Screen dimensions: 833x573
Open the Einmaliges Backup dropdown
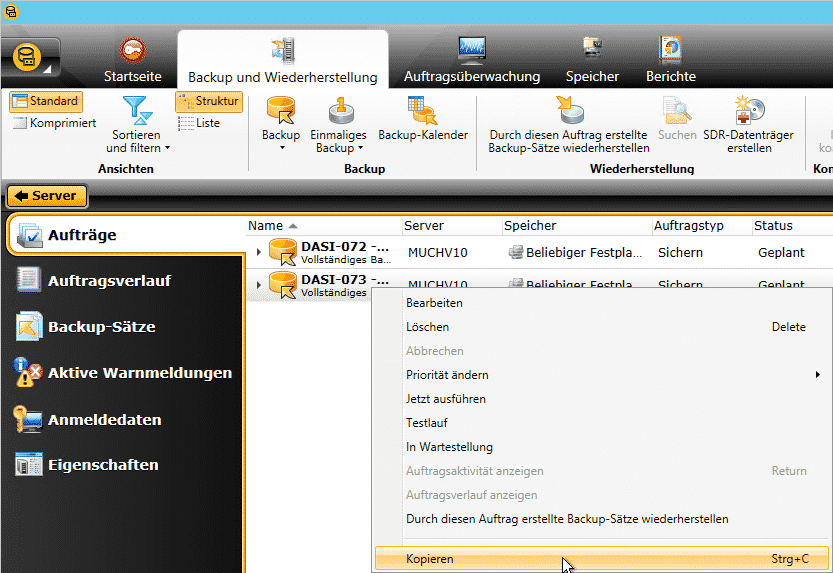(338, 125)
